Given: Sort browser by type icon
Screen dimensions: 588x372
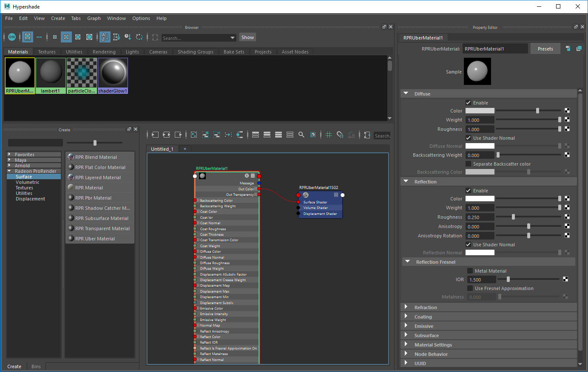Looking at the screenshot, I should click(x=116, y=37).
